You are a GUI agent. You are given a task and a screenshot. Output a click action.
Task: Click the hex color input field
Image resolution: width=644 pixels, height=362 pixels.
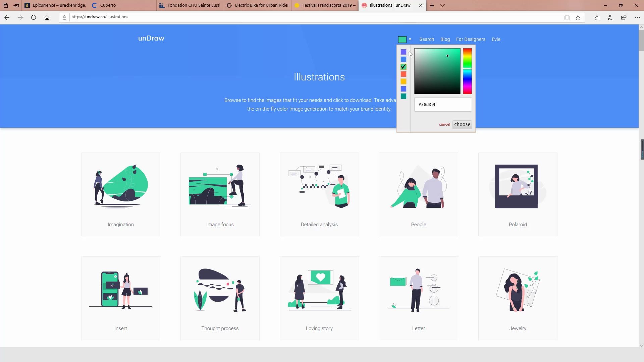click(443, 105)
